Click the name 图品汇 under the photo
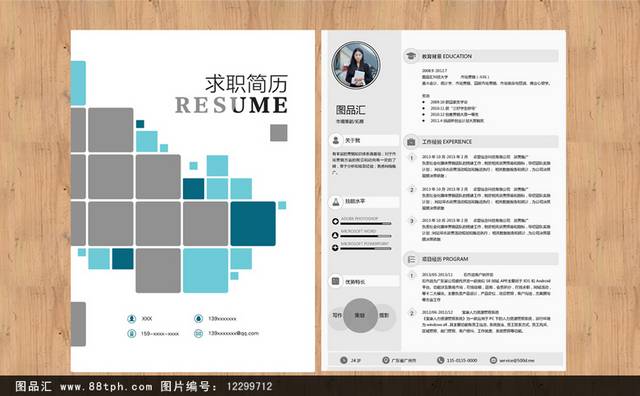 (x=350, y=110)
